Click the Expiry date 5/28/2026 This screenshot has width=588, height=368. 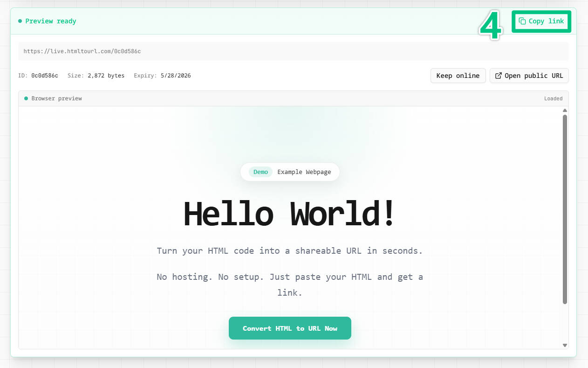176,76
